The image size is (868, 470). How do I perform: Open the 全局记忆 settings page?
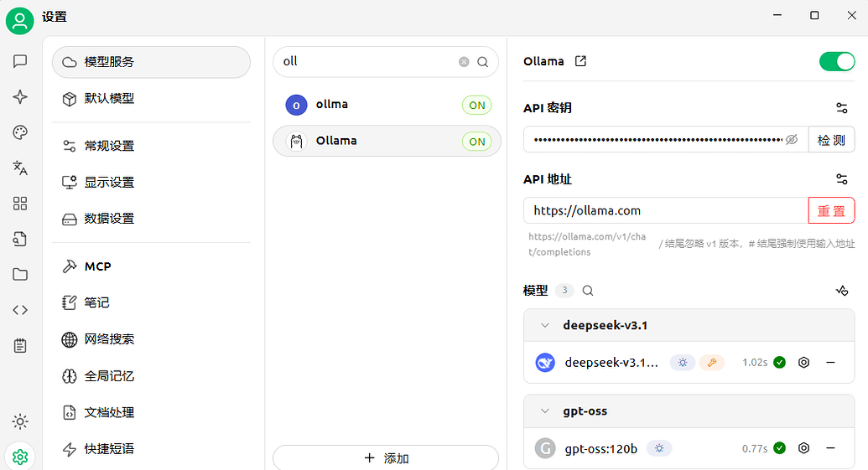pos(151,376)
